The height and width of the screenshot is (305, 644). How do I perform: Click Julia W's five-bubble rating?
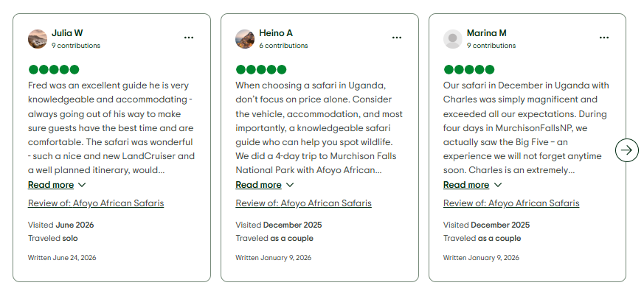pyautogui.click(x=54, y=70)
